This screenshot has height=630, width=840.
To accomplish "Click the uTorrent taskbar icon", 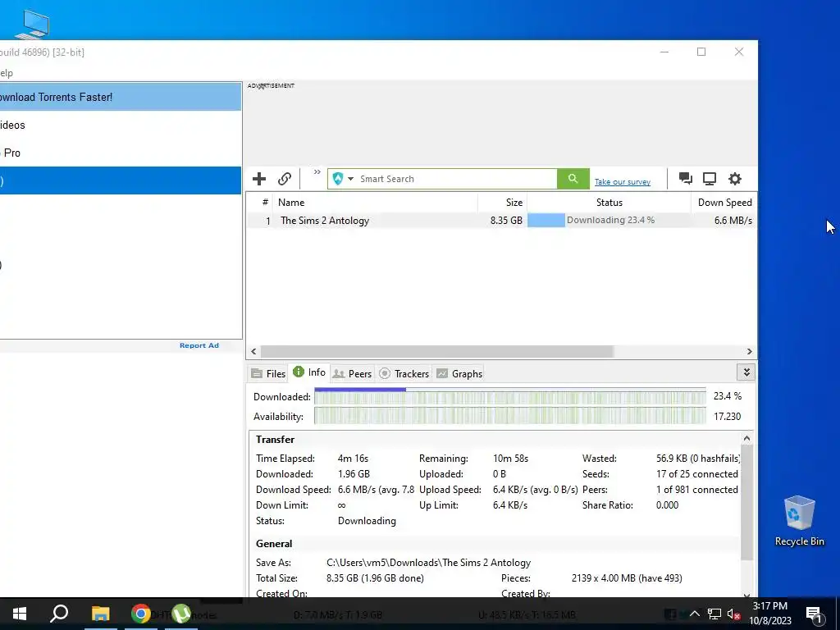I will 181,614.
